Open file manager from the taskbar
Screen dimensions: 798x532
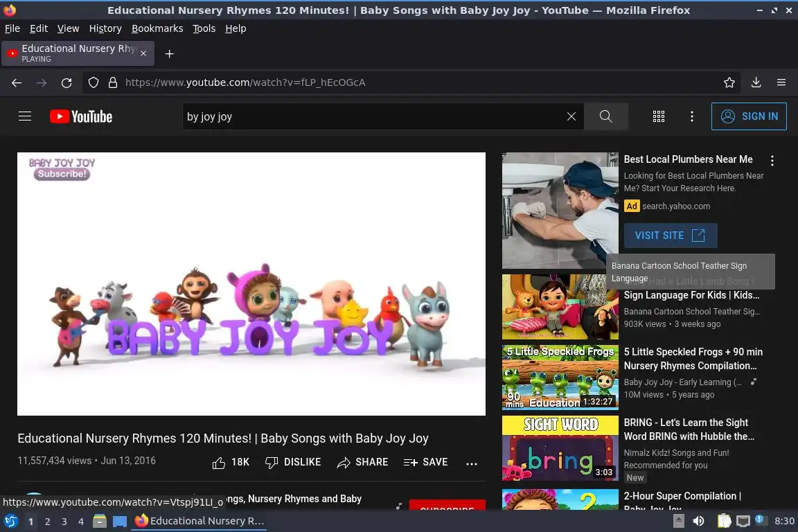pyautogui.click(x=100, y=521)
